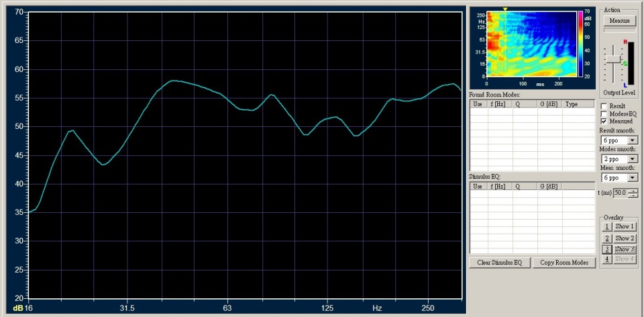Click the 'Stimulus EQ:' label
Image resolution: width=644 pixels, height=317 pixels.
click(x=485, y=177)
